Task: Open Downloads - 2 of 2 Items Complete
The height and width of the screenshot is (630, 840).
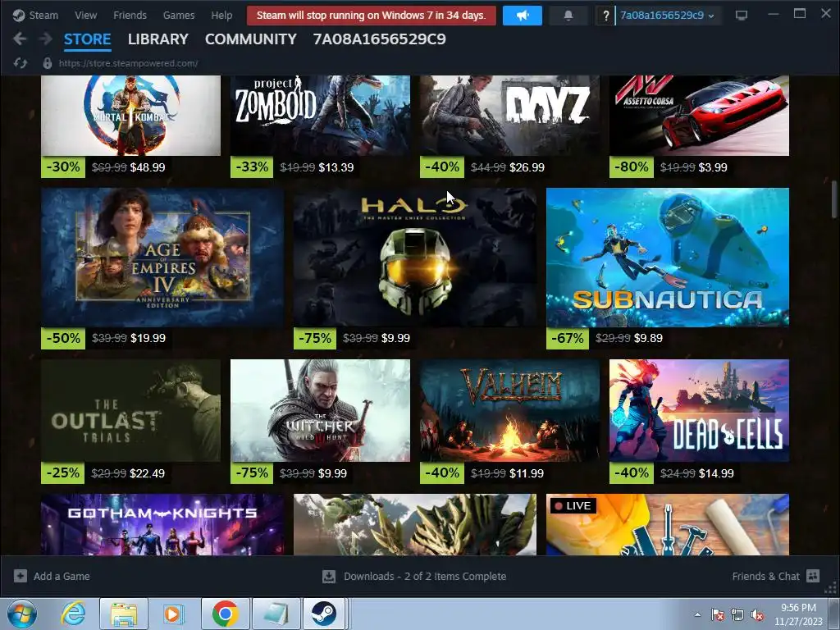Action: (425, 577)
